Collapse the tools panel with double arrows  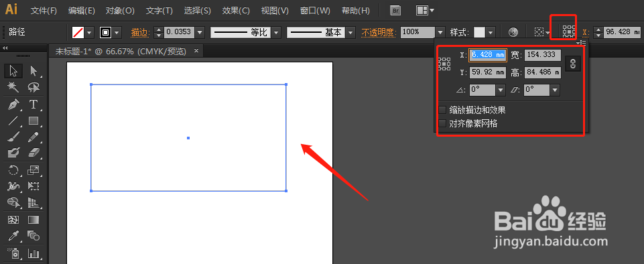5,48
